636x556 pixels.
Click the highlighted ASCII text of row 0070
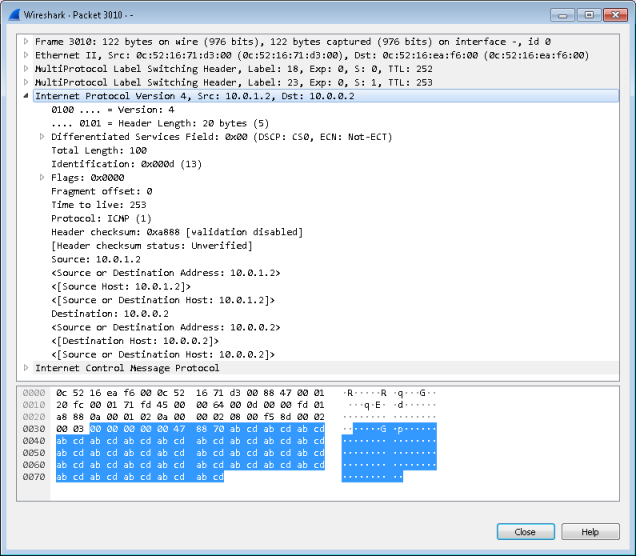[372, 477]
